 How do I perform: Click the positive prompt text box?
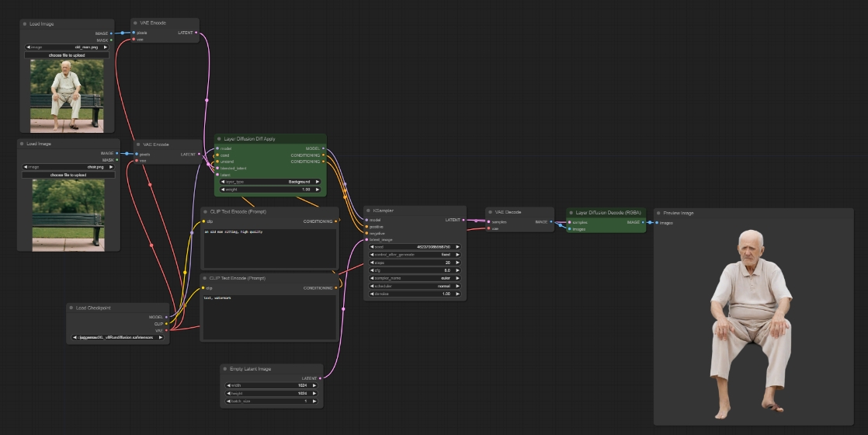click(269, 248)
